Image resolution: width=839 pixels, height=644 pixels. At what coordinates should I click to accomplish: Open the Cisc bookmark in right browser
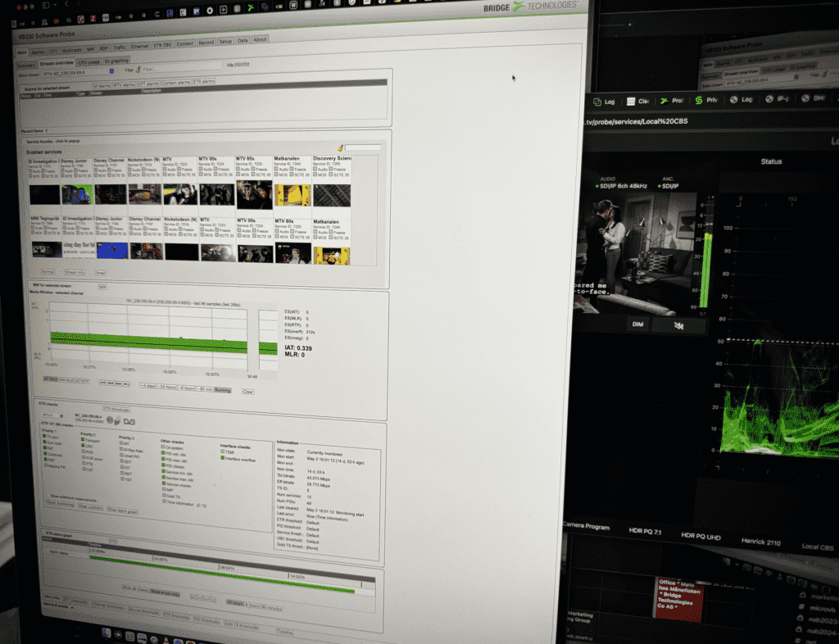pyautogui.click(x=637, y=101)
